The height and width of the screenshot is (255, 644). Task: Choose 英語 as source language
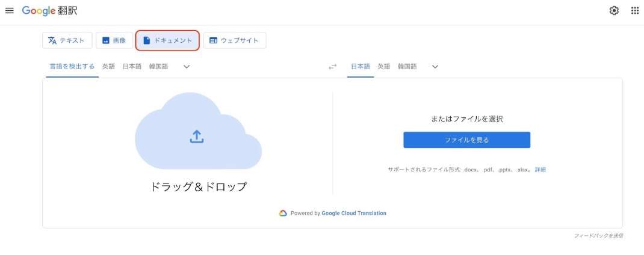coord(108,67)
